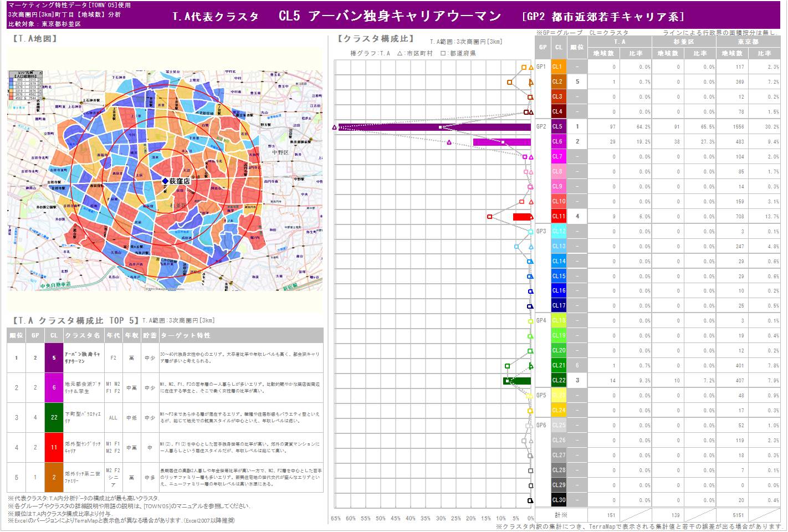The image size is (788, 532).
Task: Click the クラスタ名 column header
Action: pos(83,335)
